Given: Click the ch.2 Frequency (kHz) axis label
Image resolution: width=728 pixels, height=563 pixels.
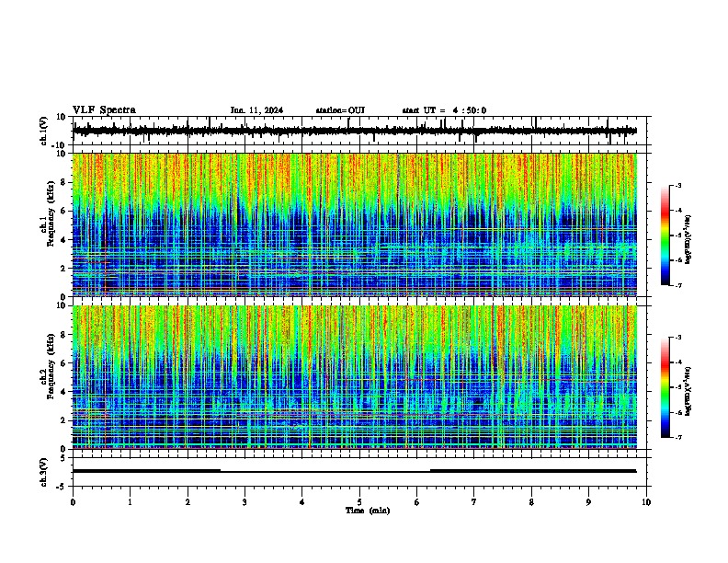Looking at the screenshot, I should (47, 366).
